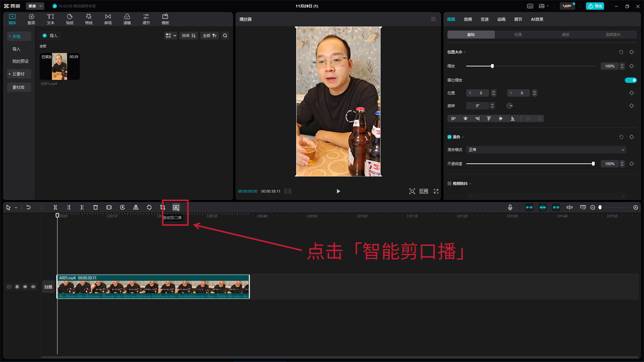This screenshot has width=644, height=362.
Task: Switch to the 音频 tab in properties panel
Action: tap(468, 19)
